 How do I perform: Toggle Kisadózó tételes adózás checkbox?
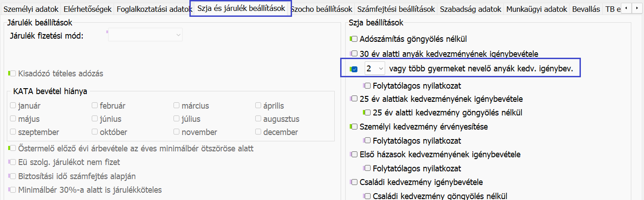click(13, 73)
